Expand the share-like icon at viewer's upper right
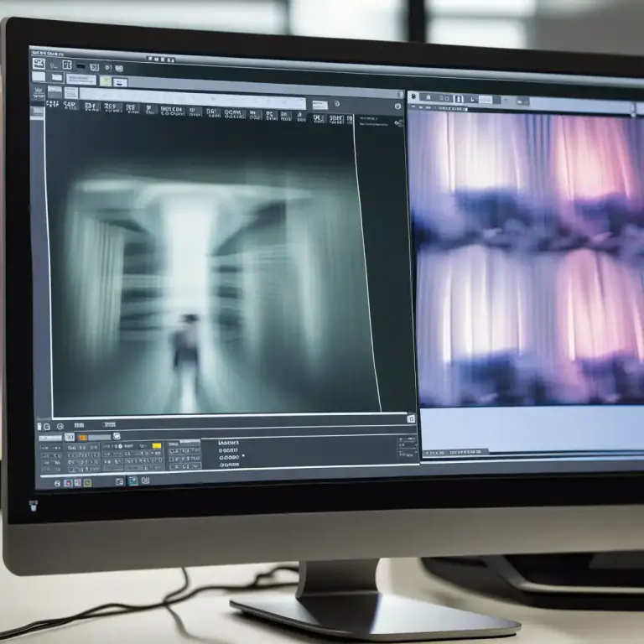Viewport: 644px width, 644px height. 398,122
